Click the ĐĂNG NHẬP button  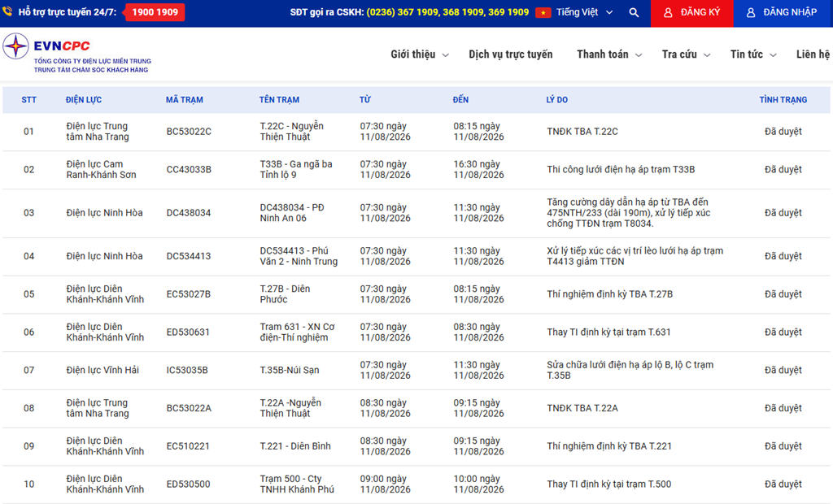(x=782, y=13)
